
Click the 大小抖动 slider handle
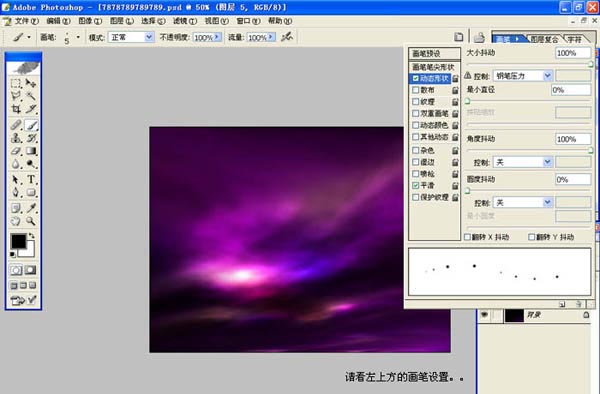click(590, 64)
